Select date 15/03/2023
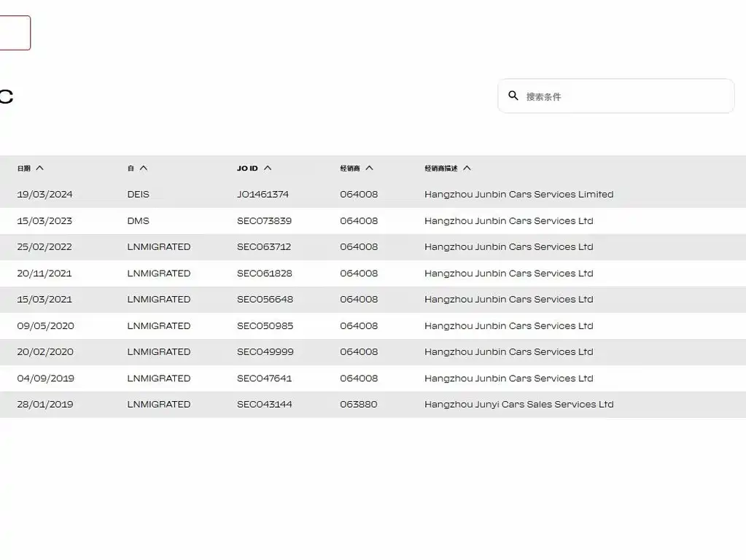This screenshot has width=746, height=560. (x=44, y=221)
